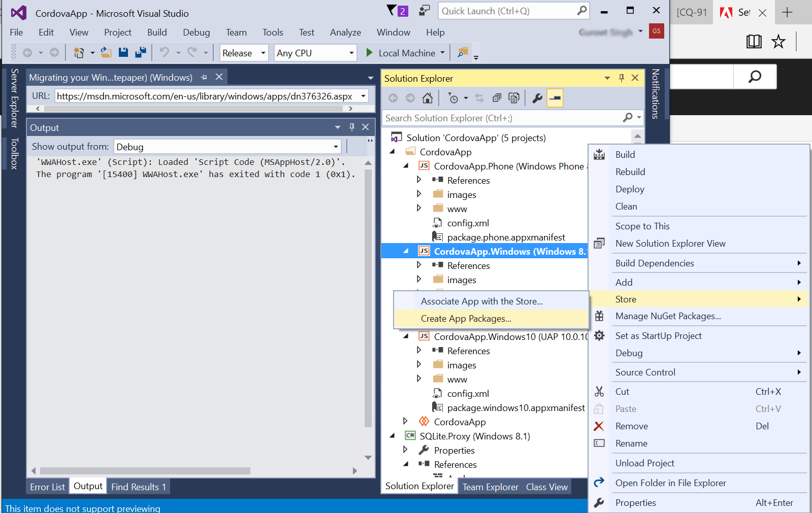This screenshot has height=513, width=812.
Task: Toggle pin on Solution Explorer panel
Action: [x=621, y=78]
